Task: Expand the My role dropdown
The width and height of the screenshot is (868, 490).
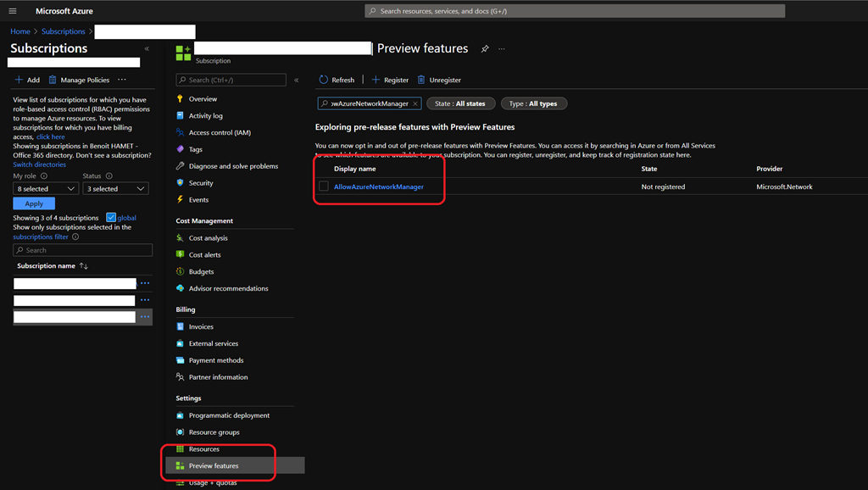Action: click(x=46, y=189)
